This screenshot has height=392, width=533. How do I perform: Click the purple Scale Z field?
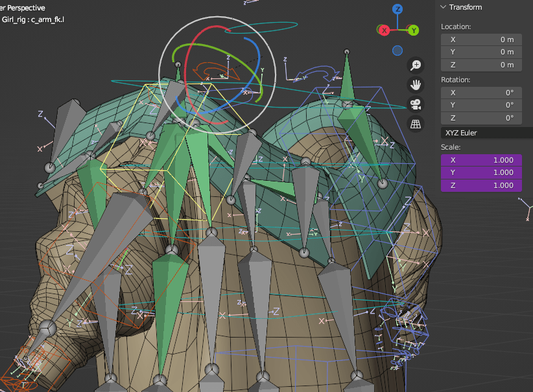click(481, 185)
